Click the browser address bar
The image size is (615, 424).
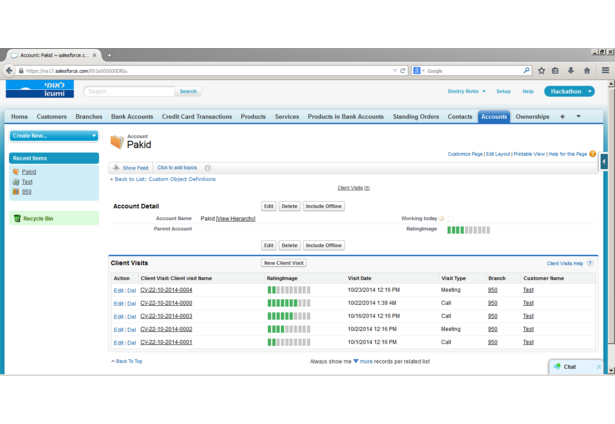pyautogui.click(x=208, y=71)
